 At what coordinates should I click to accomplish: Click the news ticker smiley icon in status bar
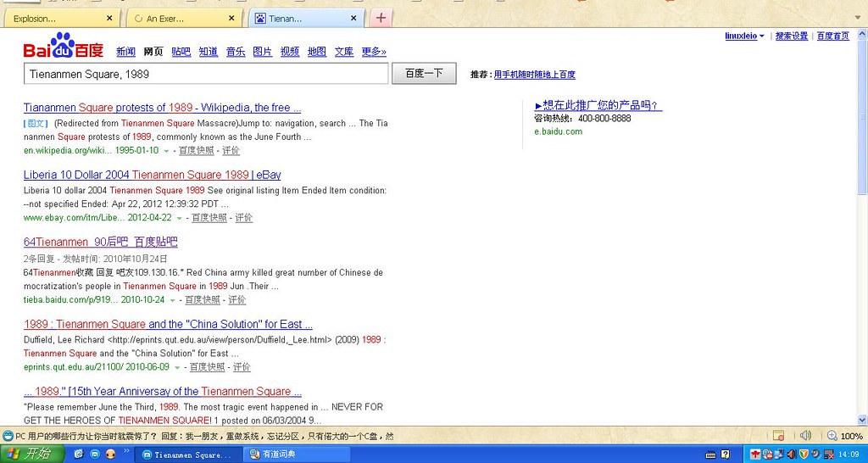8,436
